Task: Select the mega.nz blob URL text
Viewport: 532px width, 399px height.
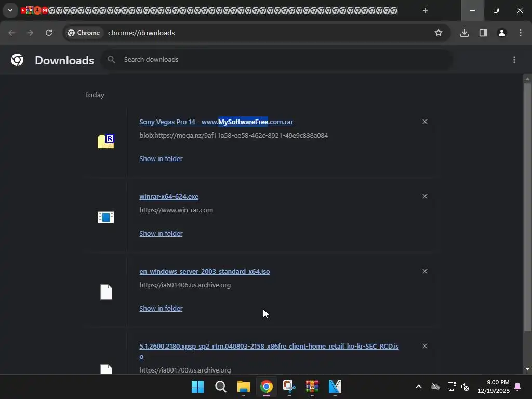Action: pyautogui.click(x=233, y=136)
